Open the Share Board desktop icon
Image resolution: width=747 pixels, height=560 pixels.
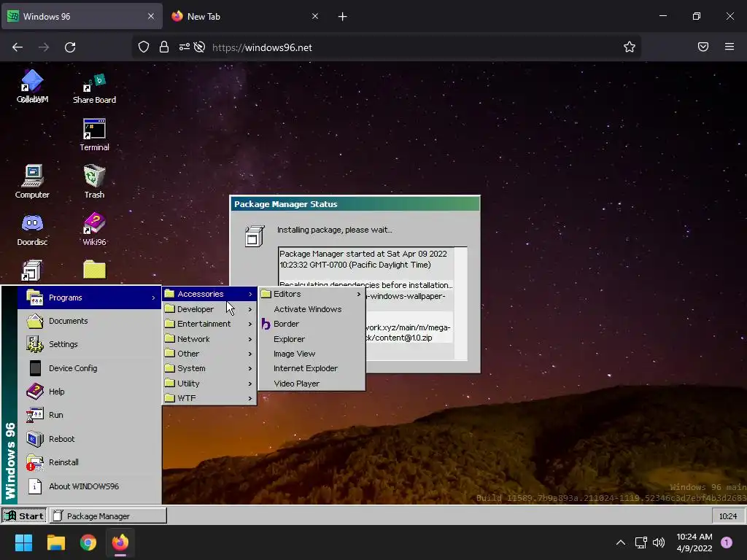click(x=94, y=88)
